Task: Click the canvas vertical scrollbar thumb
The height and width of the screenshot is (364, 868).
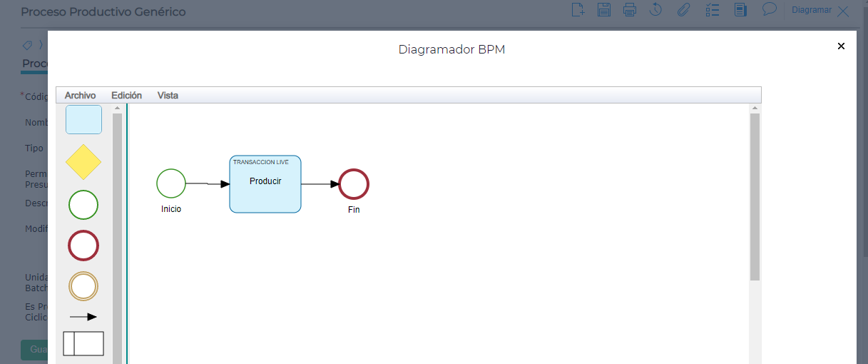Action: pyautogui.click(x=755, y=197)
